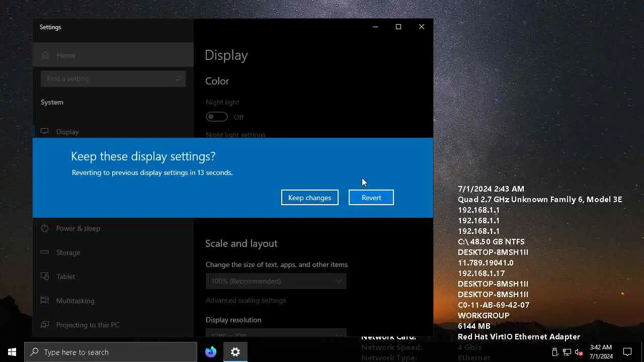This screenshot has width=644, height=362.
Task: Click the Scale and layout heading
Action: [242, 243]
